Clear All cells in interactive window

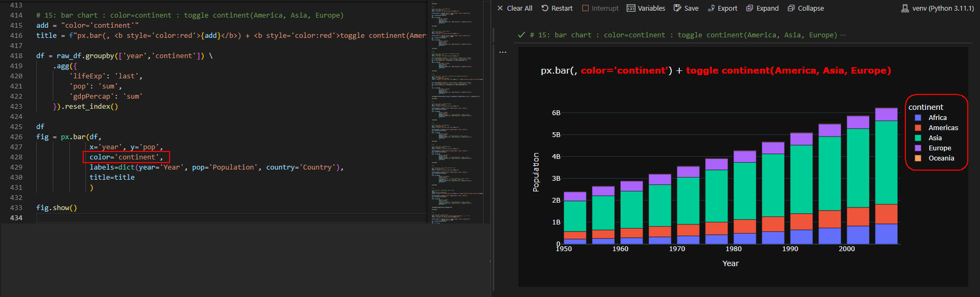(x=515, y=8)
